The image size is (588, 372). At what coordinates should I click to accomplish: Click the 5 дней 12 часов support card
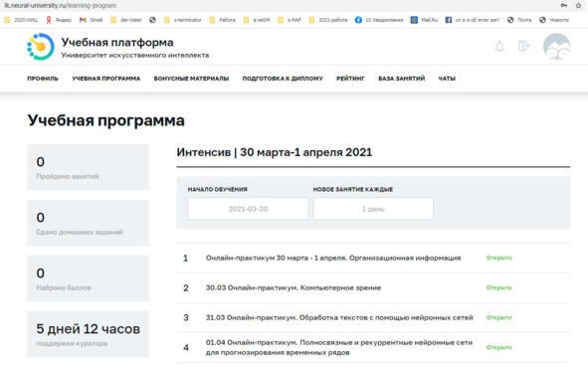pyautogui.click(x=89, y=334)
